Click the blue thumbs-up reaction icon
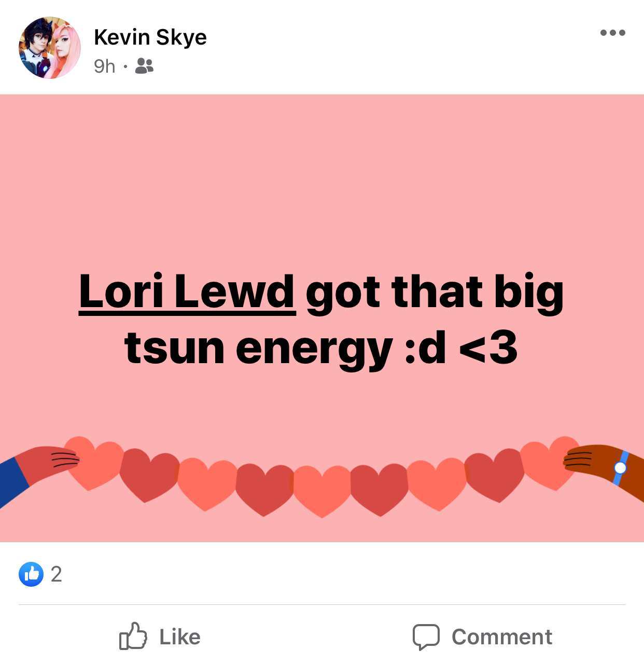 click(x=31, y=574)
